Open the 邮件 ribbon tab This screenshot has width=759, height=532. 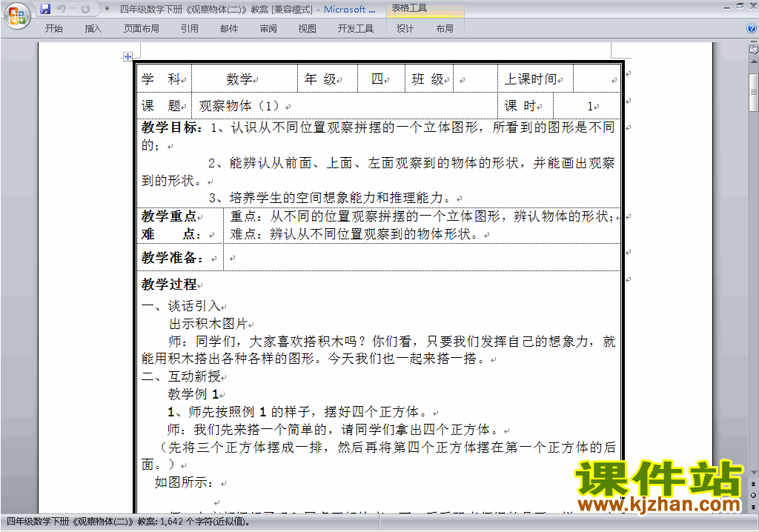(x=229, y=29)
